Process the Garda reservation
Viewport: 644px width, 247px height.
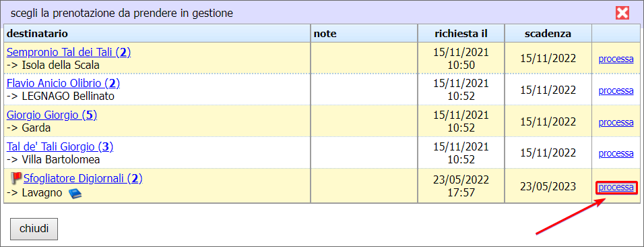616,122
